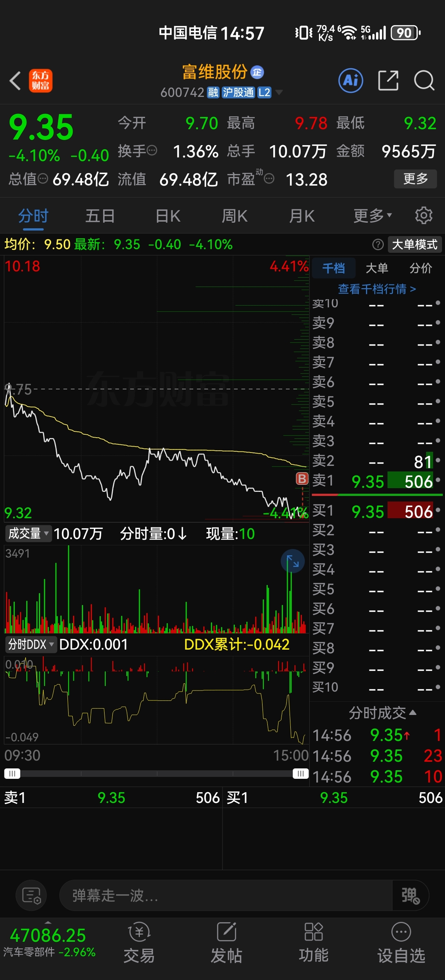The height and width of the screenshot is (980, 445).
Task: Tap the 卖9 row
Action: coord(378,323)
